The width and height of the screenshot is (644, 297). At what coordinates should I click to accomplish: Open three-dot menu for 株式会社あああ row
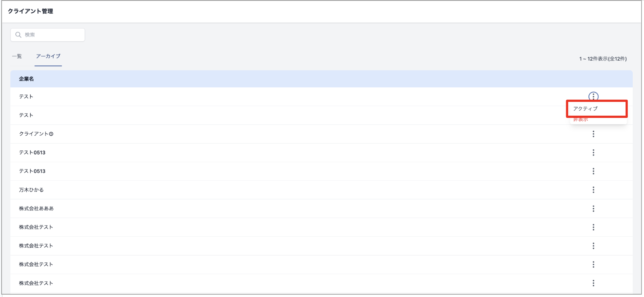coord(593,208)
